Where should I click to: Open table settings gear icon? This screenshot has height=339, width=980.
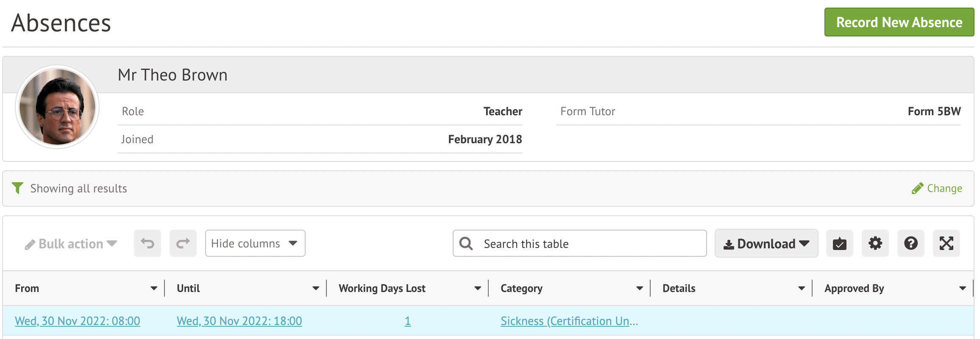click(875, 243)
